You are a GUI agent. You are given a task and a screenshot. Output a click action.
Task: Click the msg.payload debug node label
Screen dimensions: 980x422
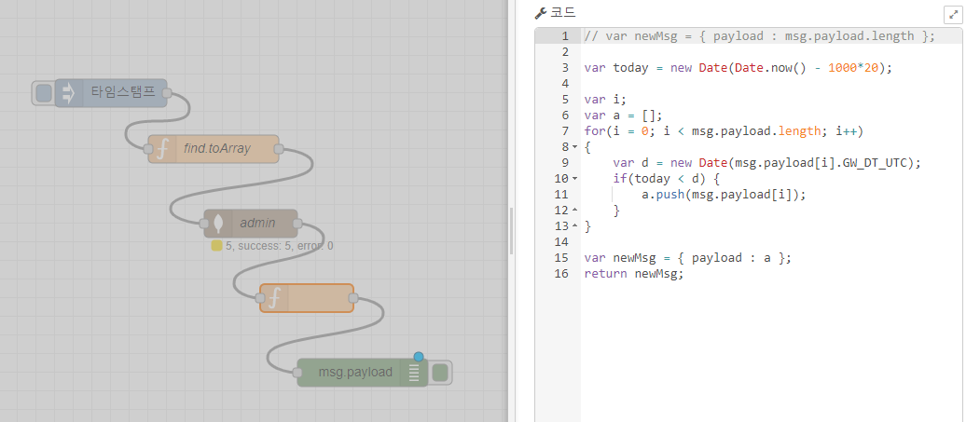355,373
